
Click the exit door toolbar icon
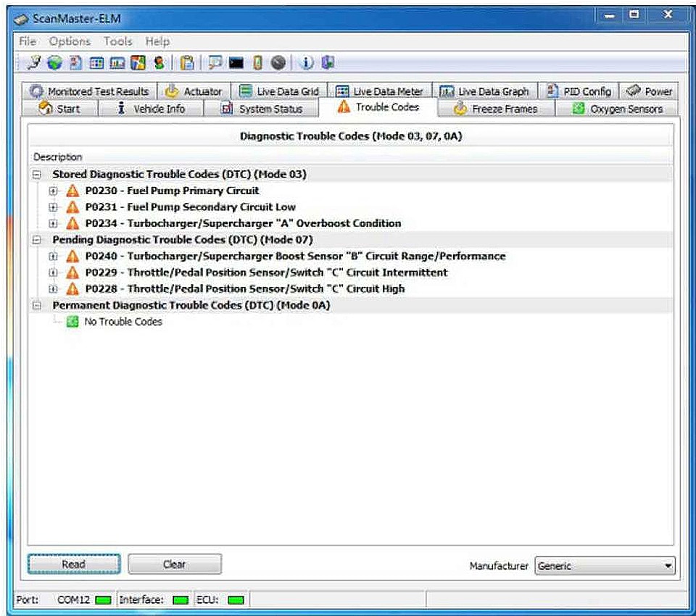[328, 62]
